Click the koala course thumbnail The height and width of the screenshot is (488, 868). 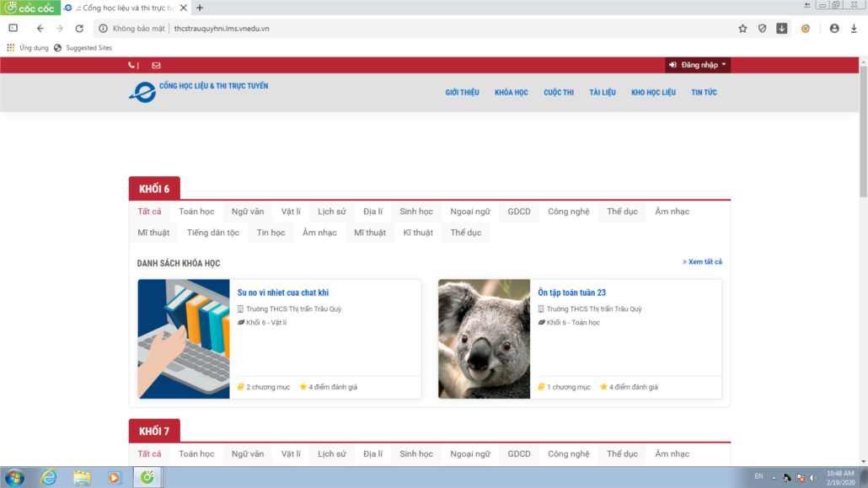484,339
